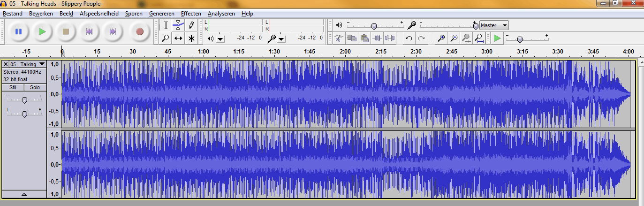Click the input level meter

tap(296, 25)
